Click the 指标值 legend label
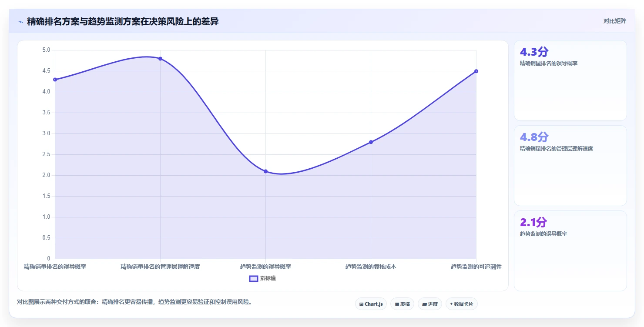This screenshot has height=327, width=644. click(x=268, y=278)
